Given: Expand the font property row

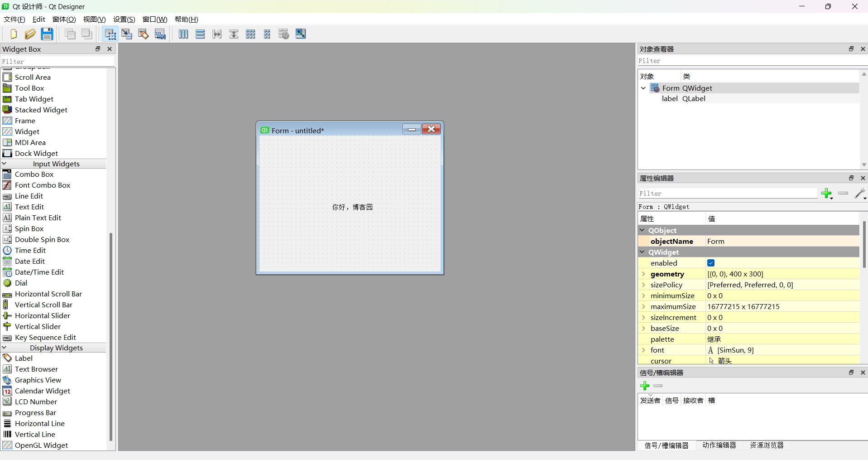Looking at the screenshot, I should [643, 350].
